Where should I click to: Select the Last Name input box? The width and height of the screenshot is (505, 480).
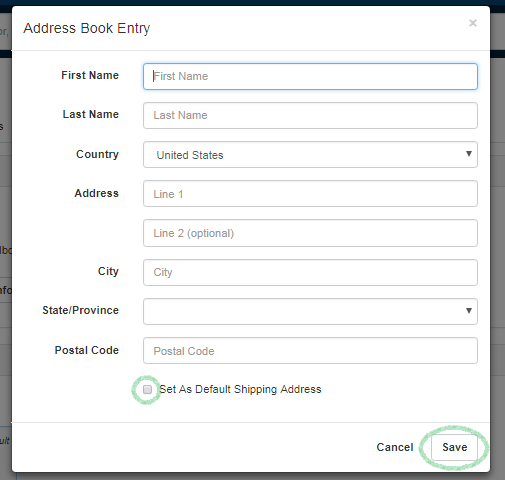[310, 115]
